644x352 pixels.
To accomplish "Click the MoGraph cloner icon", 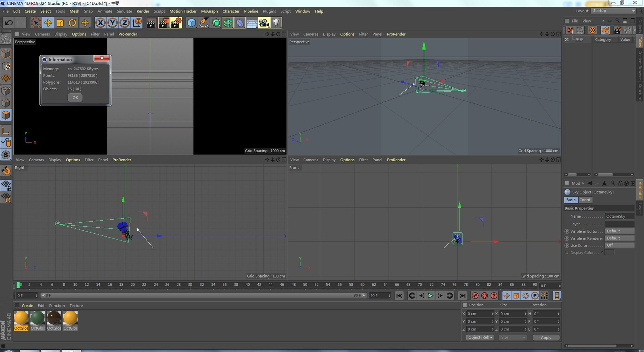I will pyautogui.click(x=228, y=23).
